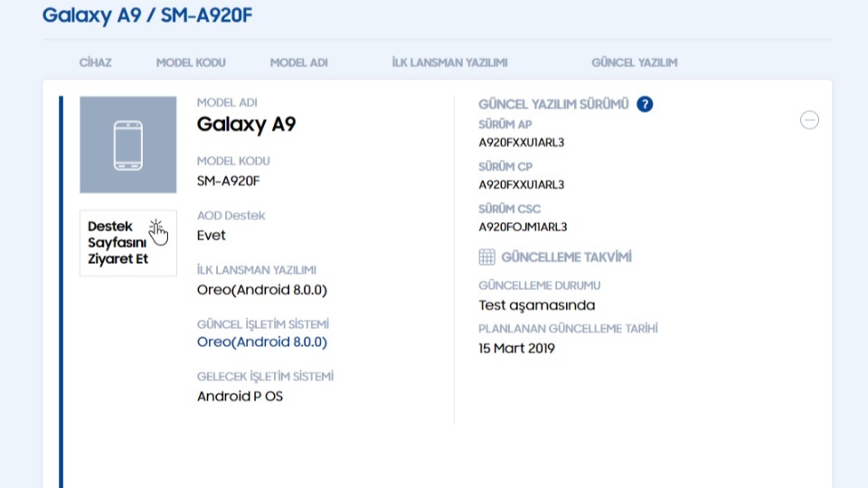Click the A920FXXU1ARL3 value under SÜRÜM CP
The height and width of the screenshot is (488, 868).
[x=522, y=184]
